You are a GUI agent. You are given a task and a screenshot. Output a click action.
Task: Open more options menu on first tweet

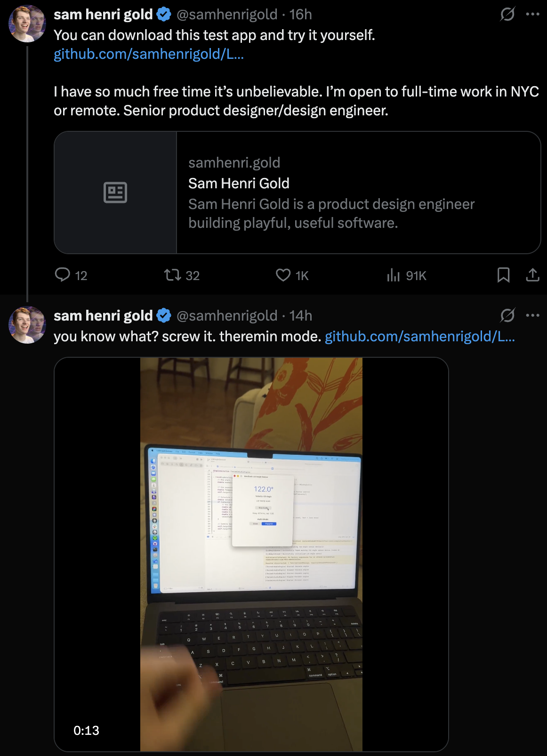click(532, 14)
